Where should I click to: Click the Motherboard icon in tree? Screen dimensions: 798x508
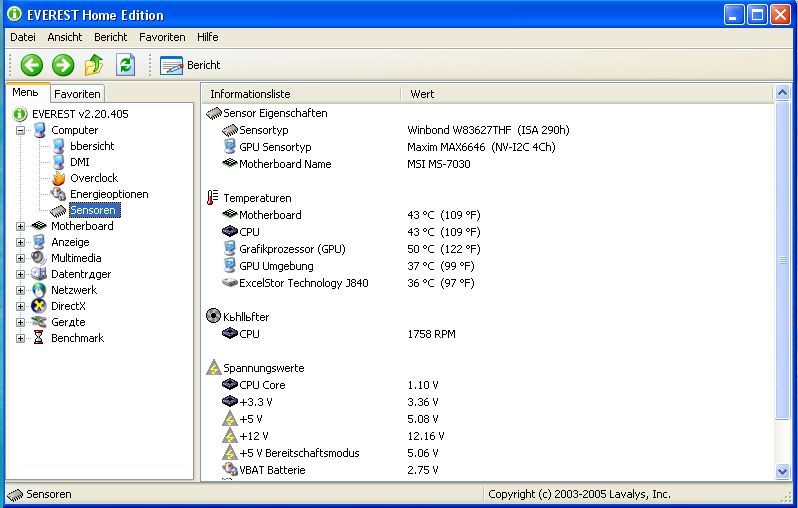pos(39,225)
